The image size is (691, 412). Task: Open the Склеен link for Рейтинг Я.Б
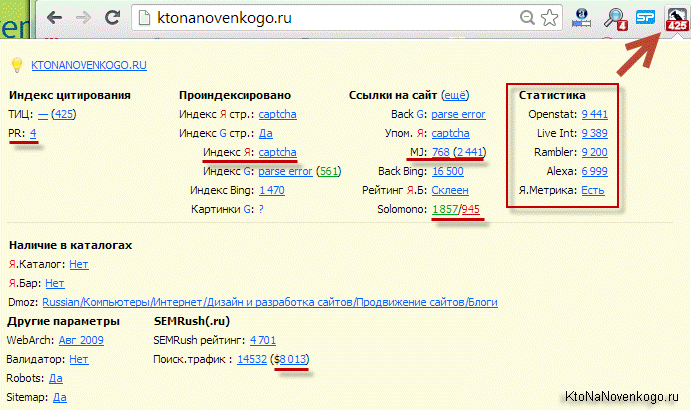click(450, 190)
